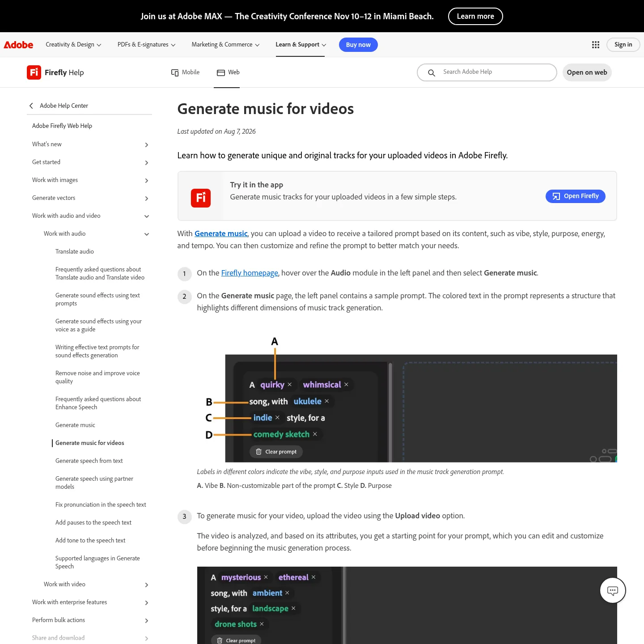The height and width of the screenshot is (644, 644).
Task: Open the Firefly homepage link
Action: [250, 273]
